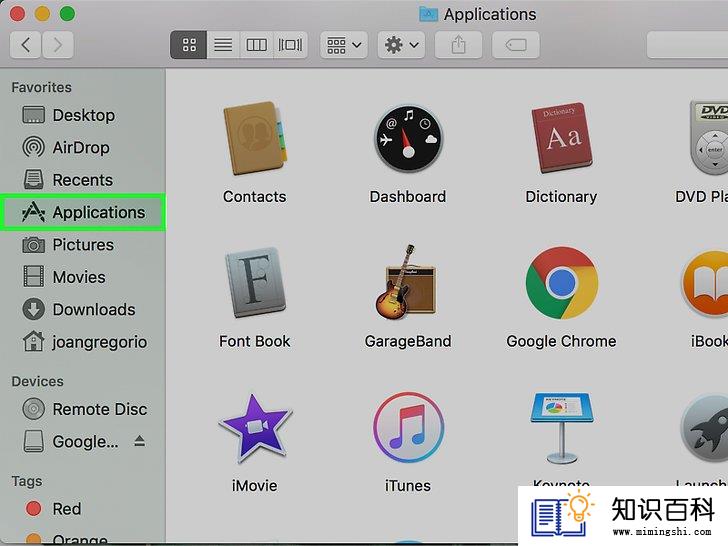728x546 pixels.
Task: Select AirDrop in the sidebar
Action: [83, 148]
